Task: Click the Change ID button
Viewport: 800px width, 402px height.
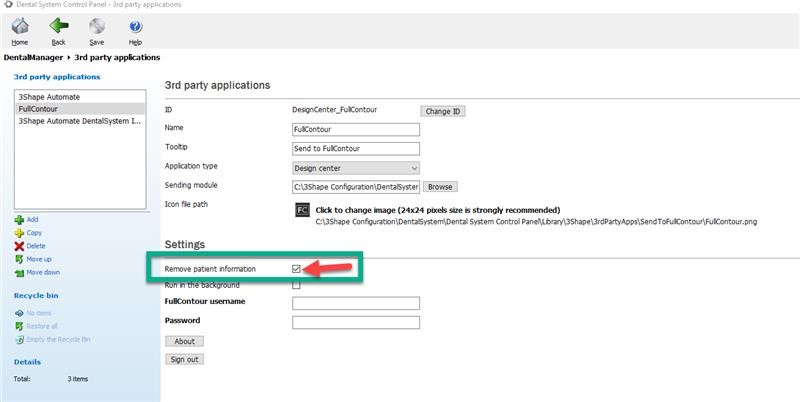Action: 442,111
